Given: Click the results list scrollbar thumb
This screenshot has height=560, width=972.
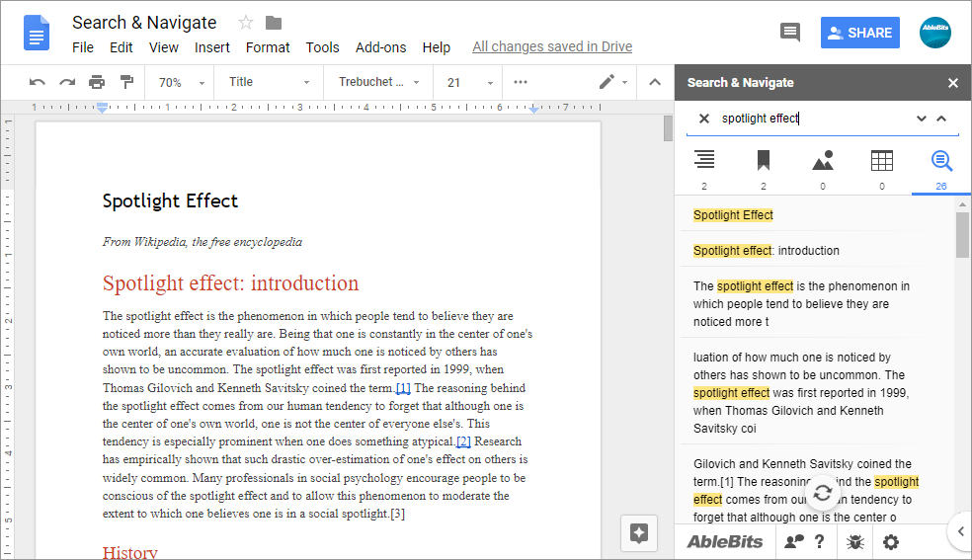Looking at the screenshot, I should 962,235.
